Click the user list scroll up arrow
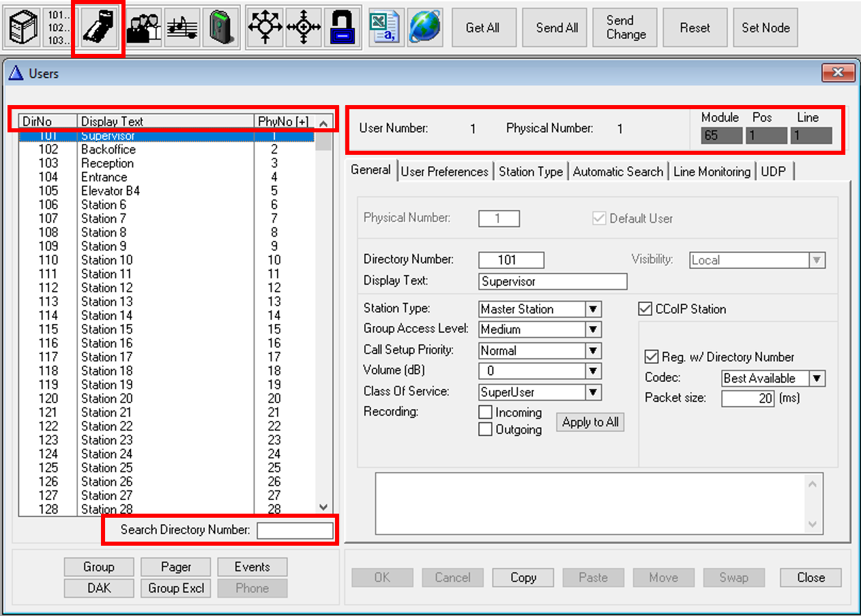Image resolution: width=861 pixels, height=616 pixels. click(x=324, y=123)
